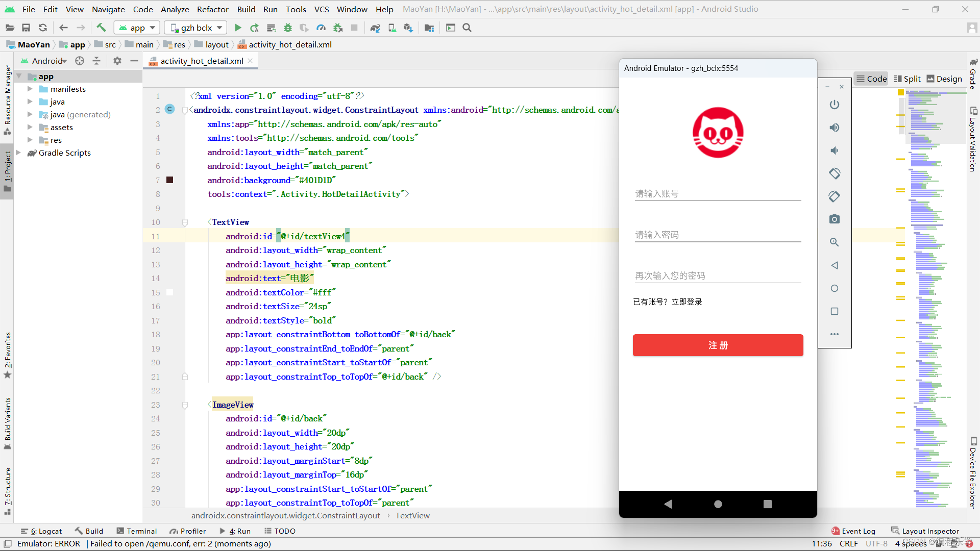Click the Debug app bug icon
Image resolution: width=980 pixels, height=551 pixels.
[288, 28]
